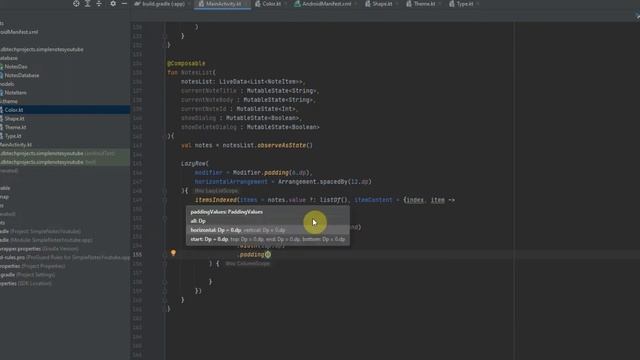Click Arrangement.spacedBy in the code

(313, 182)
